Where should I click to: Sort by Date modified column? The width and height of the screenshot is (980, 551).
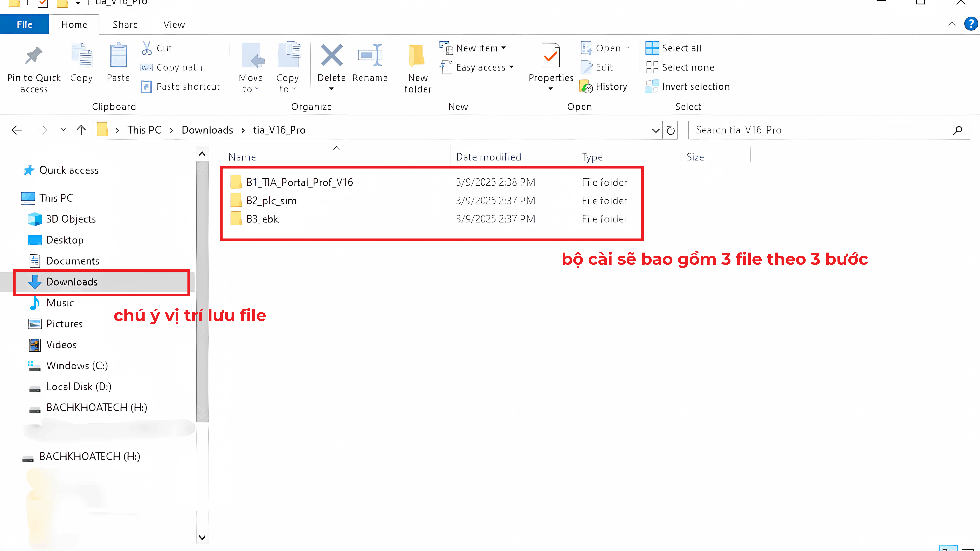coord(489,157)
